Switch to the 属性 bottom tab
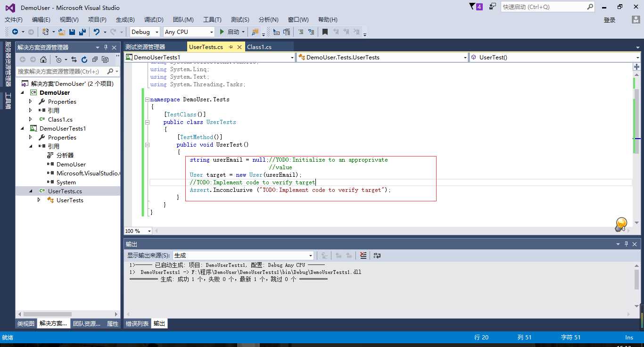This screenshot has height=347, width=644. click(113, 324)
